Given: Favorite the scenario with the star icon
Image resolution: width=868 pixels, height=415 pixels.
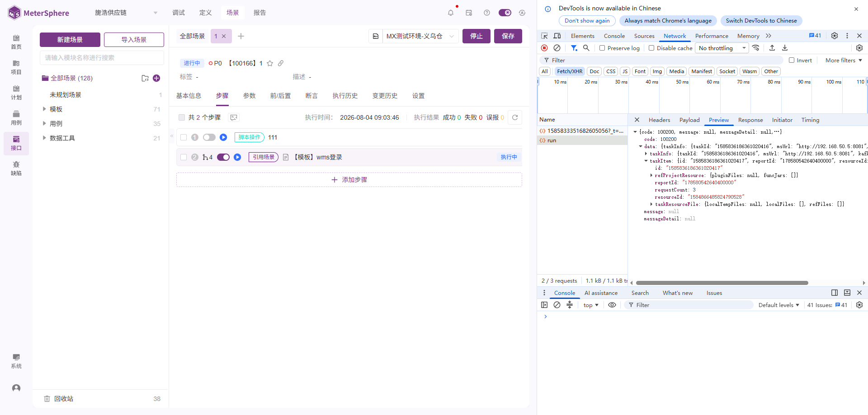Looking at the screenshot, I should pos(270,63).
